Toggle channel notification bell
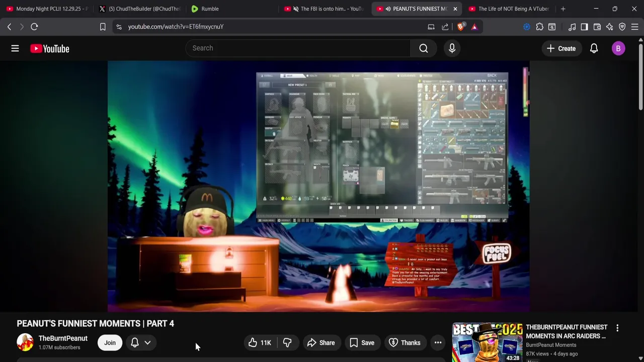Screen dimensions: 644x362 (135, 343)
